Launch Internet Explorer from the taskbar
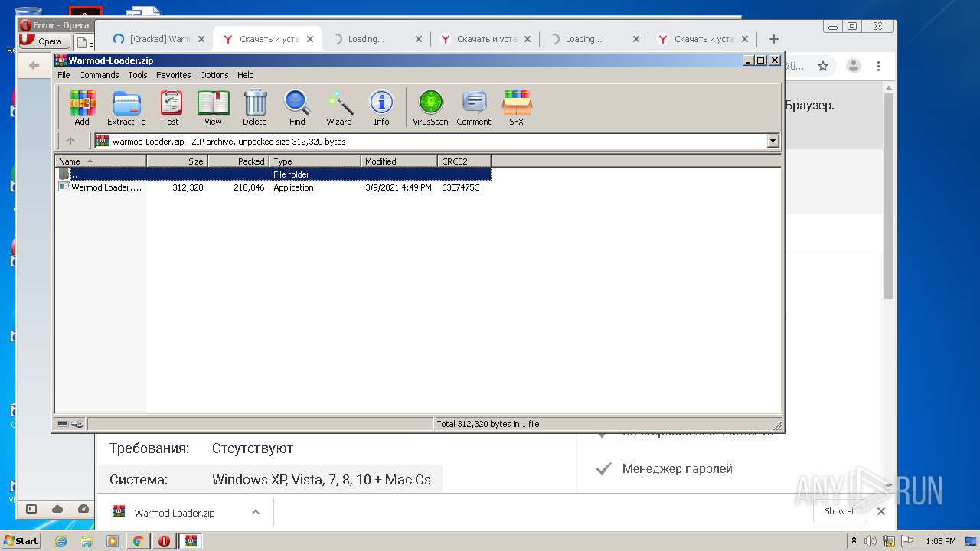This screenshot has width=980, height=551. click(x=61, y=541)
